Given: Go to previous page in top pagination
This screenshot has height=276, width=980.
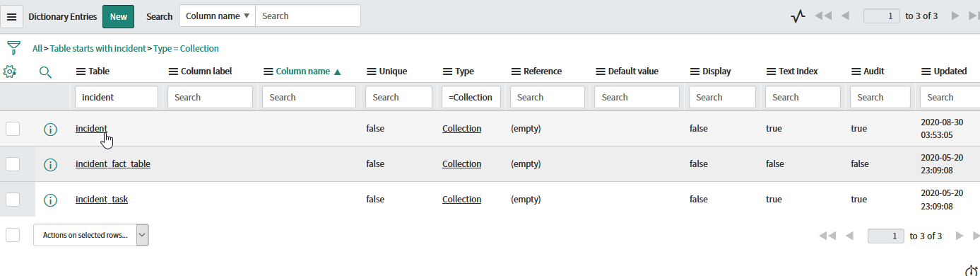Looking at the screenshot, I should (845, 16).
